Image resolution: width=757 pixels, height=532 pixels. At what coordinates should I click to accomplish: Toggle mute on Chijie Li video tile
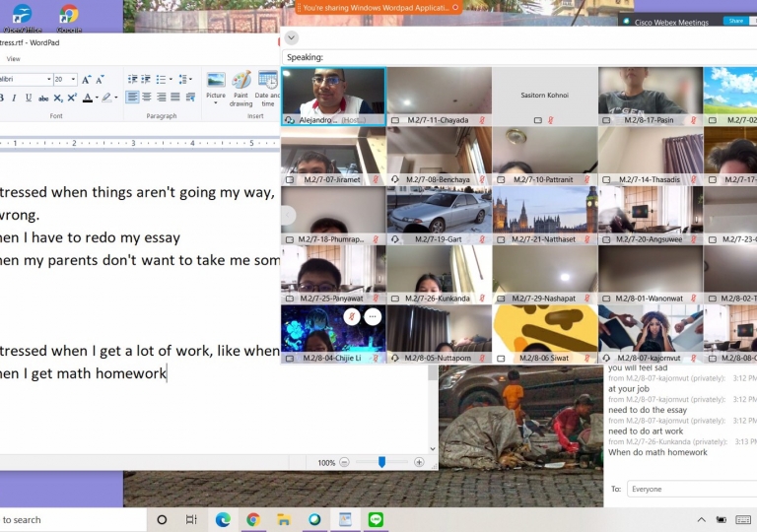coord(352,316)
